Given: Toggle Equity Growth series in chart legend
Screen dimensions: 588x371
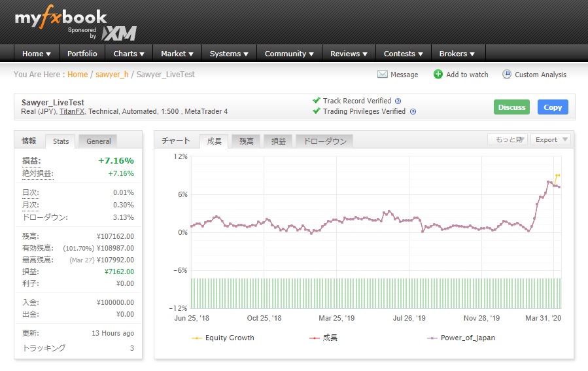Looking at the screenshot, I should click(x=229, y=338).
